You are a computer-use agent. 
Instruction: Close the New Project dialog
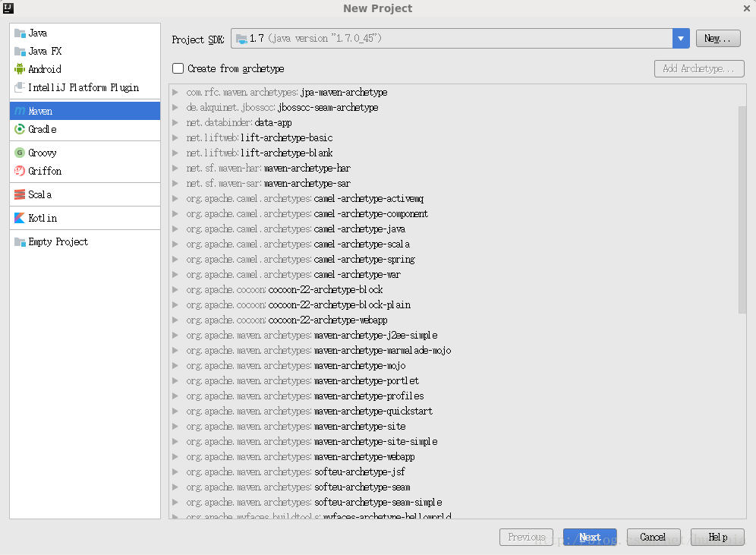[x=746, y=8]
